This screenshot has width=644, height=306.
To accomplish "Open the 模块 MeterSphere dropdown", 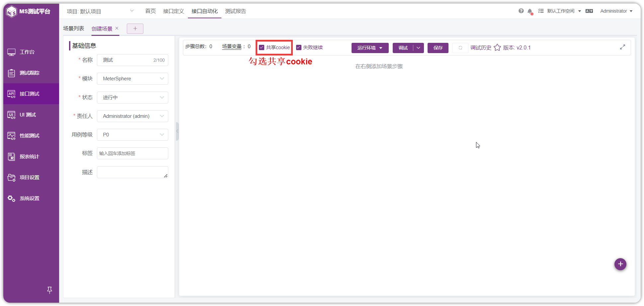I will pos(132,79).
